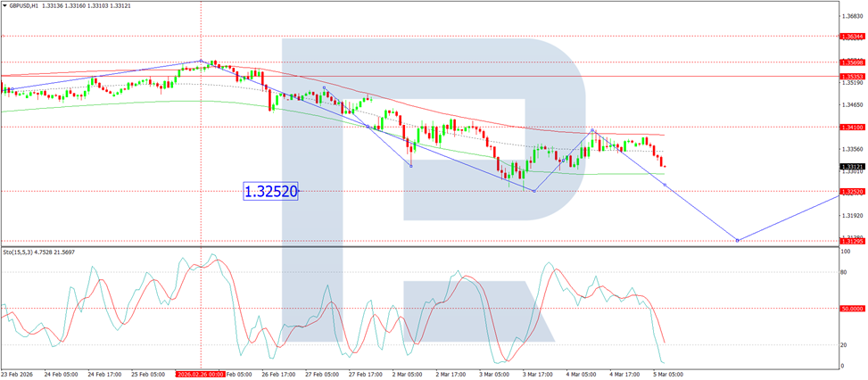Click the 1.32520 red axis price tag
This screenshot has height=380, width=868.
point(853,192)
